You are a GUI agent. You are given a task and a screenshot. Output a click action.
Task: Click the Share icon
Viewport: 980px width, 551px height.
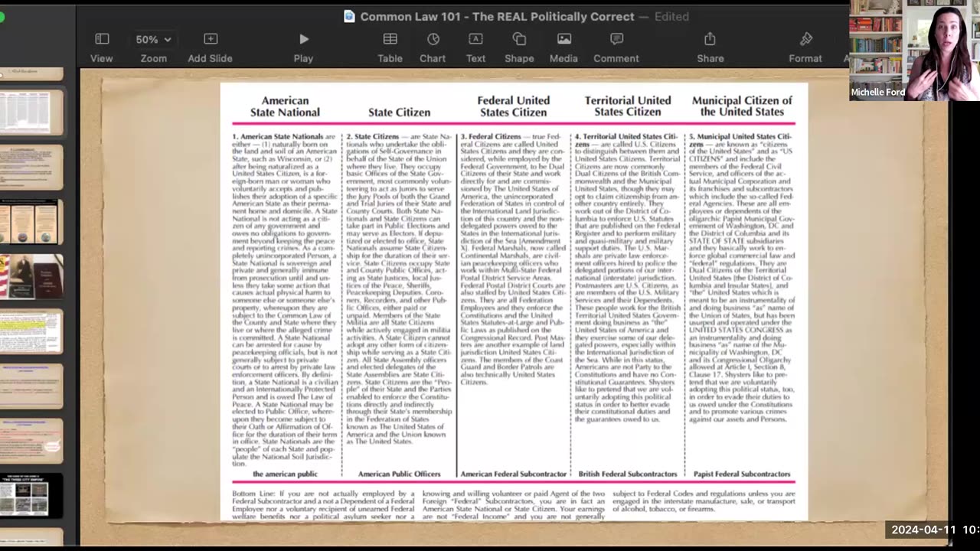coord(710,39)
